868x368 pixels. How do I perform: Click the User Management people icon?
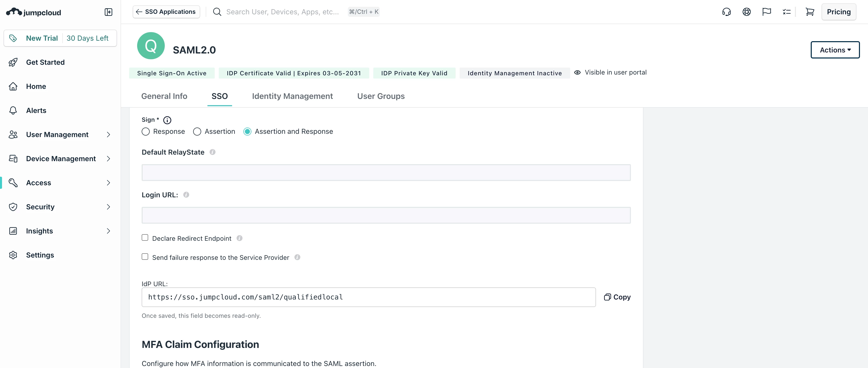[x=13, y=135]
